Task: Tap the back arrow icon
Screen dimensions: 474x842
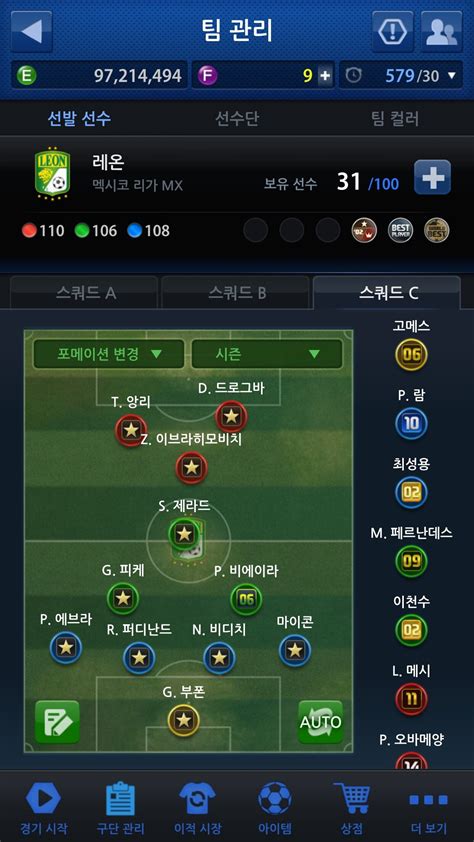Action: [x=32, y=31]
